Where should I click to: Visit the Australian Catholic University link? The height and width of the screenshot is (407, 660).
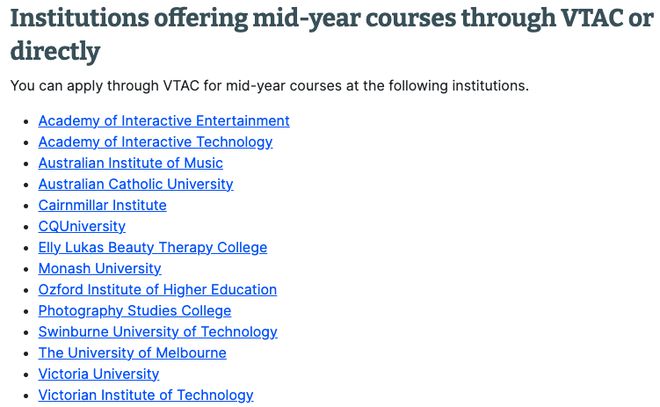(136, 184)
